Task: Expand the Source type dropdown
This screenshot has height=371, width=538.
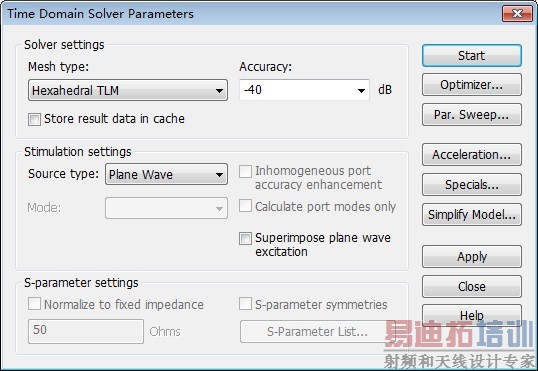Action: click(x=166, y=174)
